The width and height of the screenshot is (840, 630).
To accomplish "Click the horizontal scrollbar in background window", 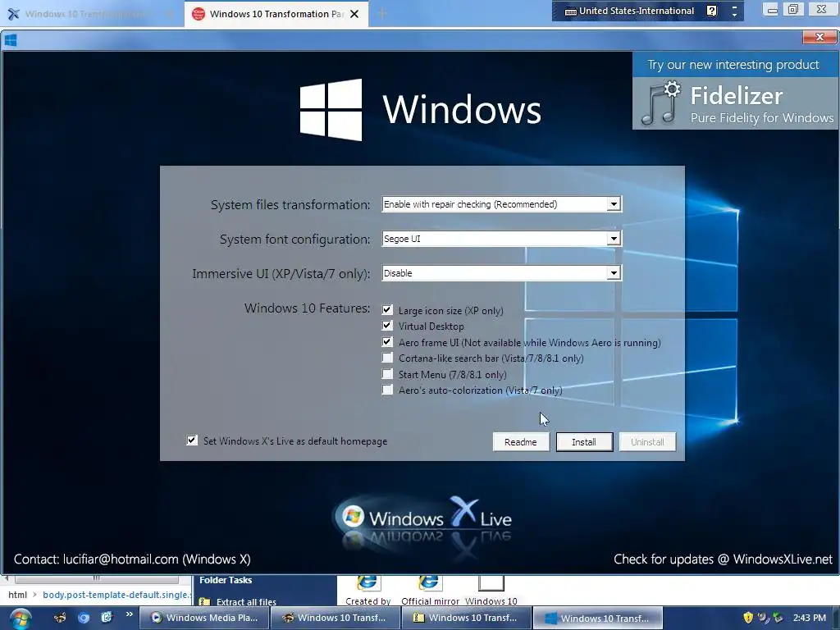I will click(97, 578).
